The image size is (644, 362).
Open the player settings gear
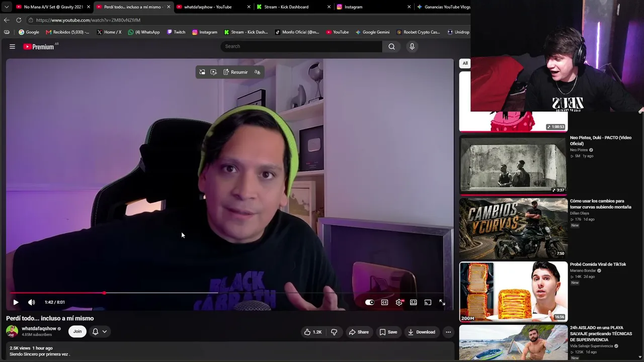399,302
